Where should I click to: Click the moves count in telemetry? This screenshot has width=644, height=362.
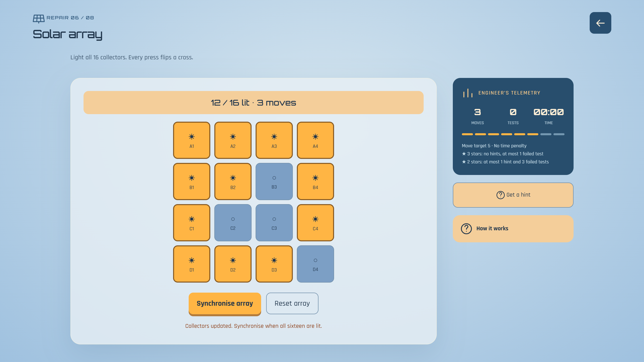[x=477, y=112]
